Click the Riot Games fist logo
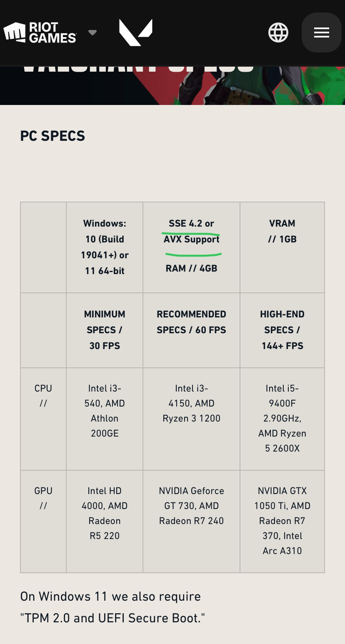Image resolution: width=345 pixels, height=644 pixels. [x=15, y=32]
